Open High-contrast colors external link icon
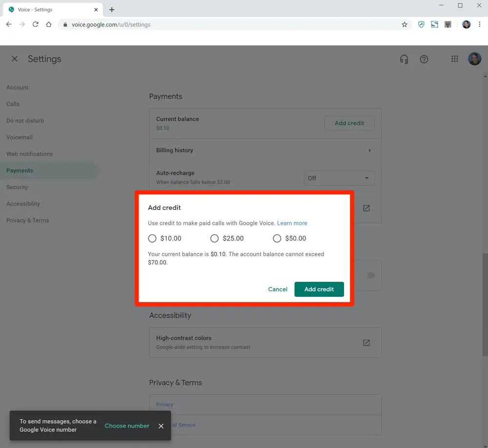This screenshot has height=448, width=488. pyautogui.click(x=366, y=343)
